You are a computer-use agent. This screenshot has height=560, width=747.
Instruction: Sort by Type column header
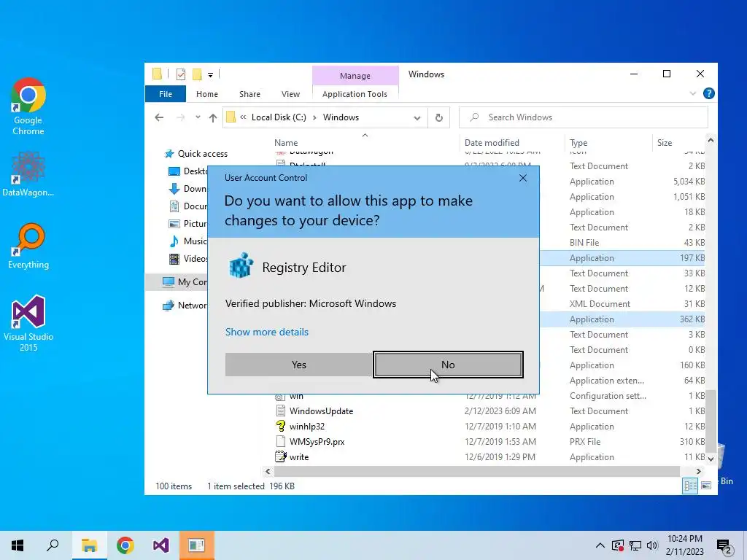pyautogui.click(x=578, y=142)
